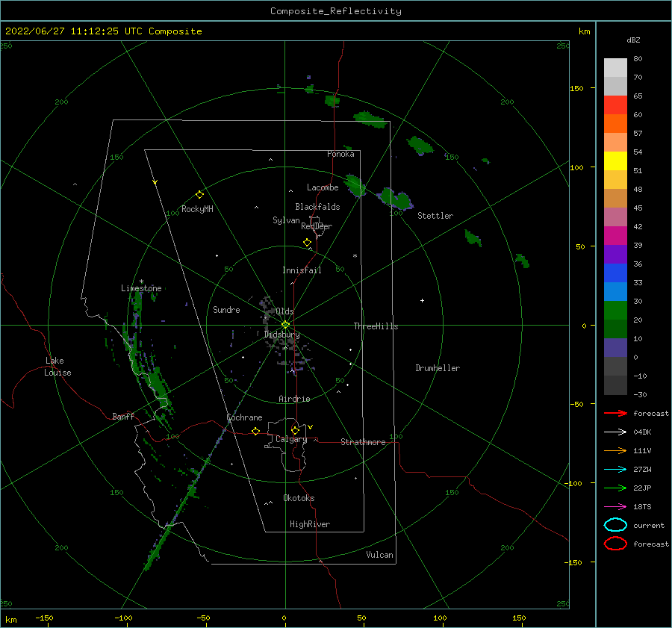Click the yellow diamond marker near Cochrane

point(255,431)
